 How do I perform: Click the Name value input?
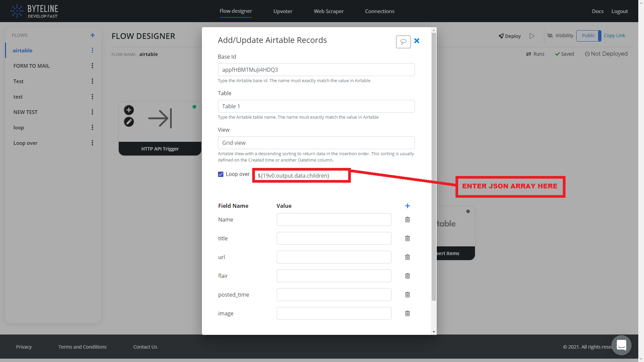point(334,220)
